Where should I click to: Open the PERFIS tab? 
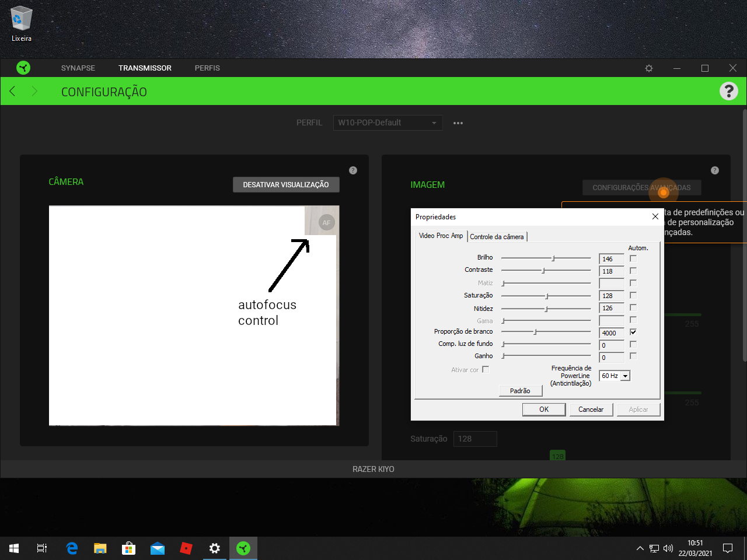click(207, 68)
